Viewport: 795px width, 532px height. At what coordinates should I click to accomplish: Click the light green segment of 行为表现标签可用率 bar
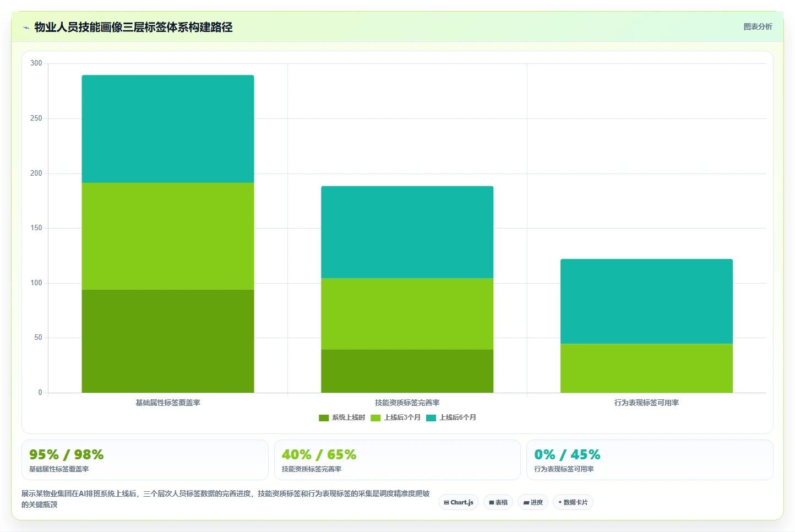click(x=646, y=368)
